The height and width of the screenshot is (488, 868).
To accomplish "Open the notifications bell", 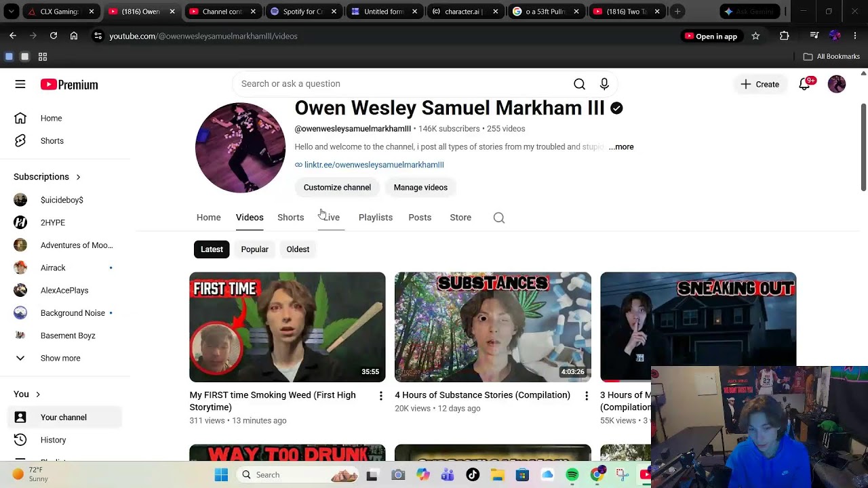I will pyautogui.click(x=804, y=84).
